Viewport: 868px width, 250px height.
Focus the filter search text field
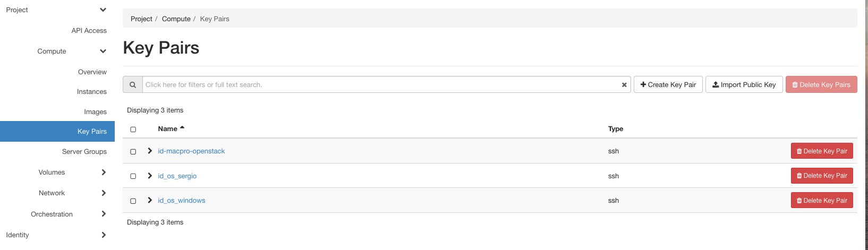click(x=381, y=85)
